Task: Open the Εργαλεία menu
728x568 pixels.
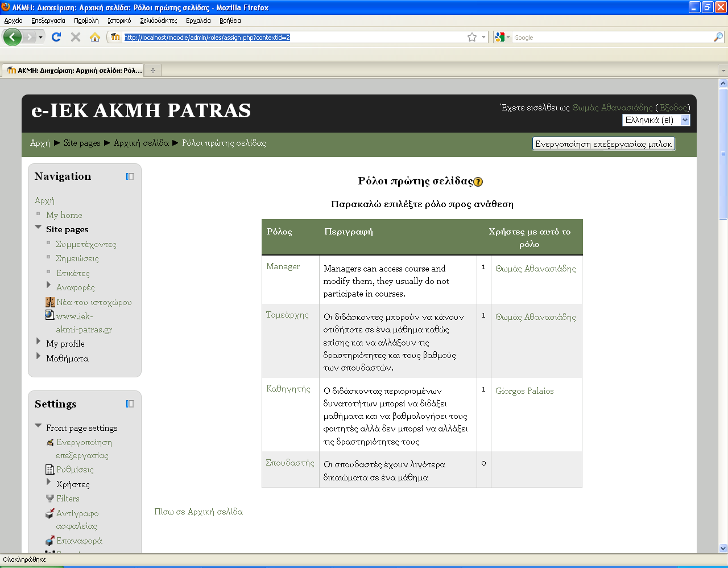Action: [198, 20]
